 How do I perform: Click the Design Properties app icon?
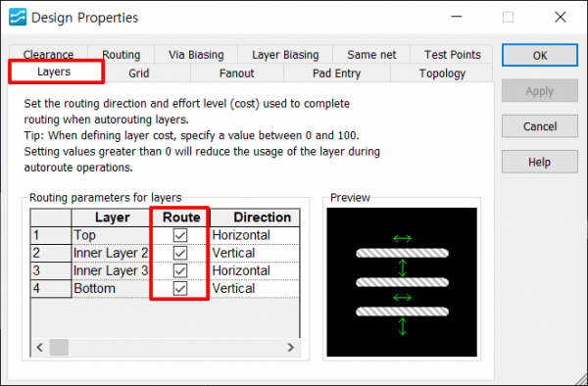18,18
